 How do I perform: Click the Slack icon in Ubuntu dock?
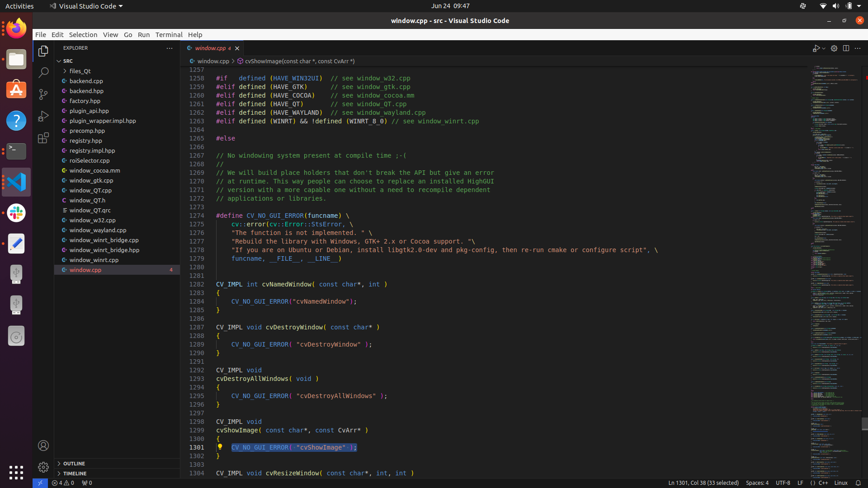click(x=15, y=213)
